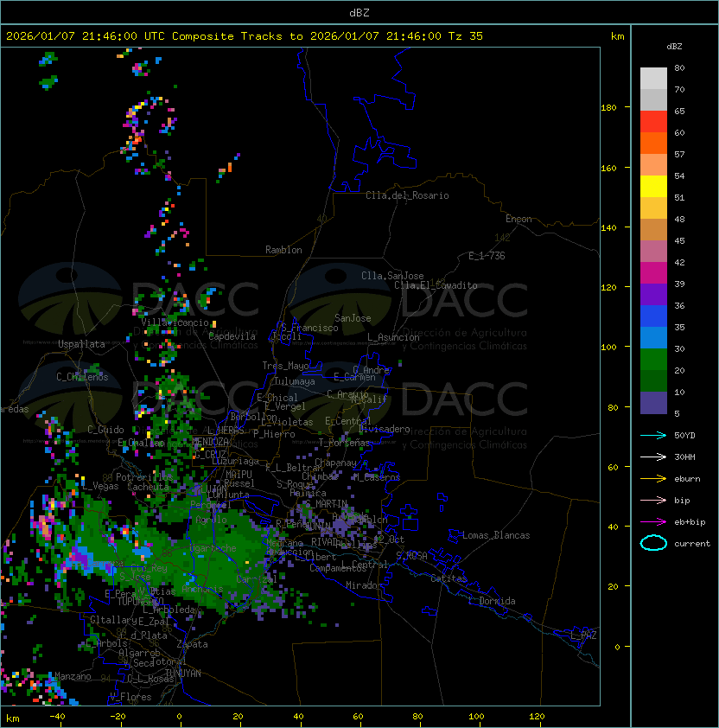Click the 'Composite Tracks' header text
This screenshot has width=719, height=728.
click(x=227, y=36)
